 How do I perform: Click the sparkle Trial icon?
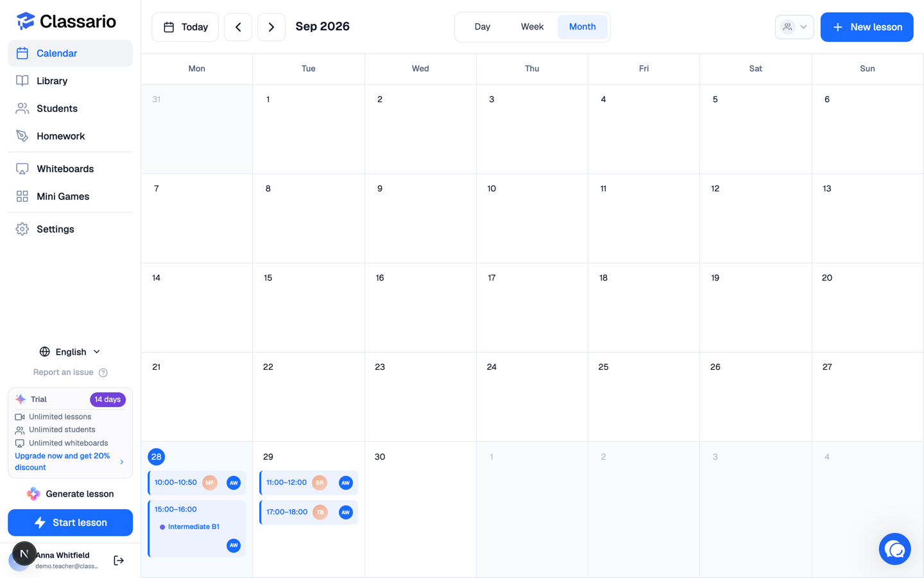pos(21,399)
